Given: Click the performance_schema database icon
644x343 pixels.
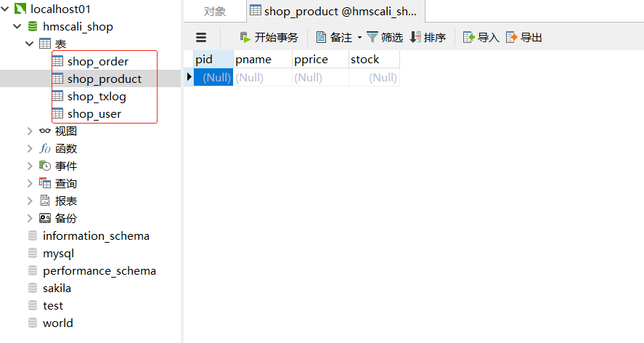Looking at the screenshot, I should pos(33,270).
